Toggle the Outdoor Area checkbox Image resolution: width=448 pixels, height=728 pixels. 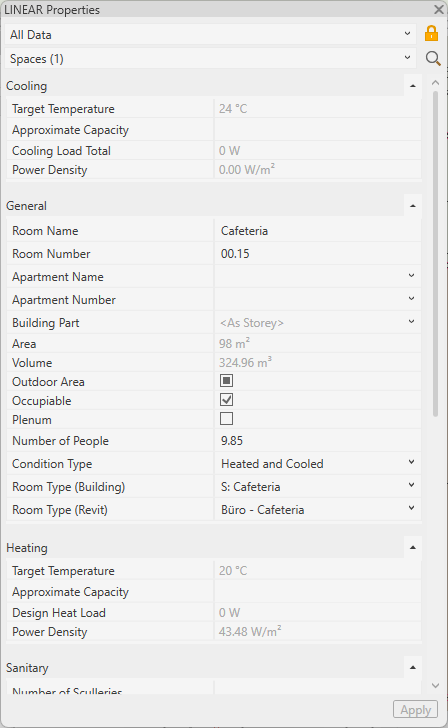[227, 381]
